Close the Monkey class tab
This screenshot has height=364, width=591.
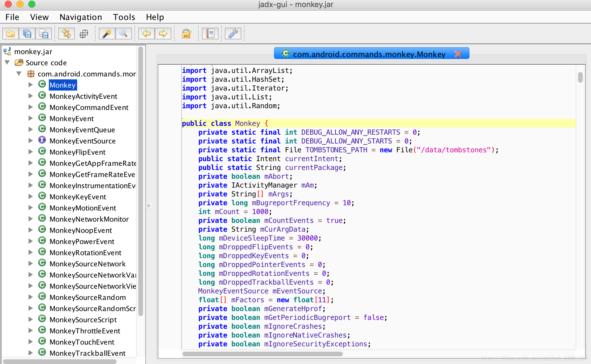(x=458, y=54)
